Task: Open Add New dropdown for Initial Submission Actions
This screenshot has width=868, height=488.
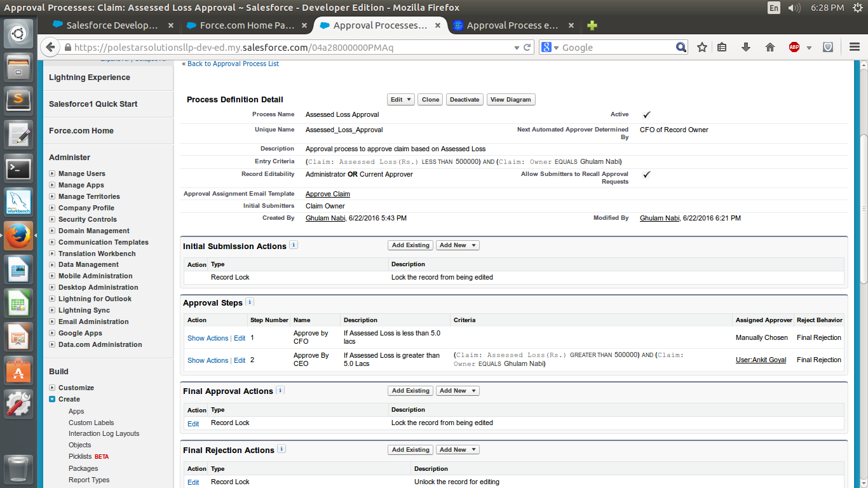Action: [458, 245]
